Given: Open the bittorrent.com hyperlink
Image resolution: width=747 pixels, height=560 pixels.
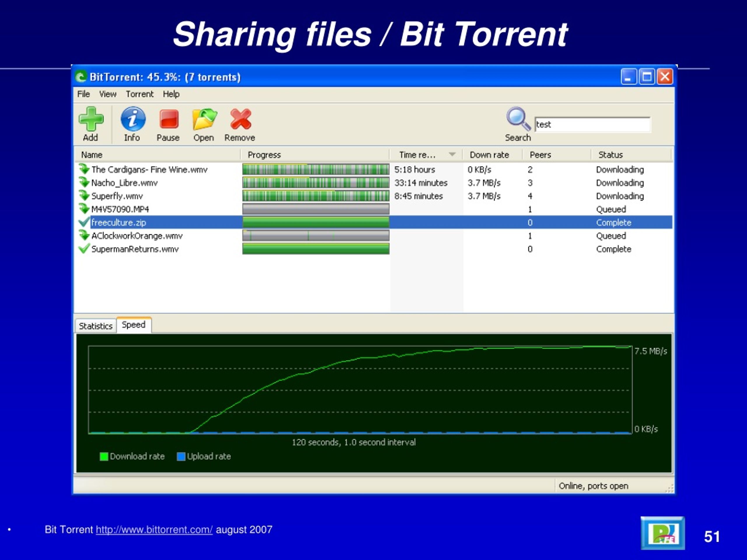Looking at the screenshot, I should [154, 529].
